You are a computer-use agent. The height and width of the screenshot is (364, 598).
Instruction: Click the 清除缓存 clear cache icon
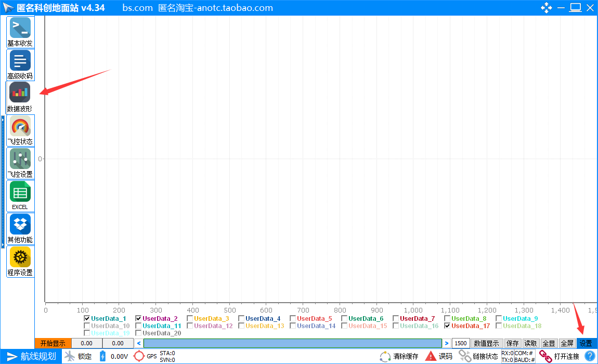click(x=385, y=356)
